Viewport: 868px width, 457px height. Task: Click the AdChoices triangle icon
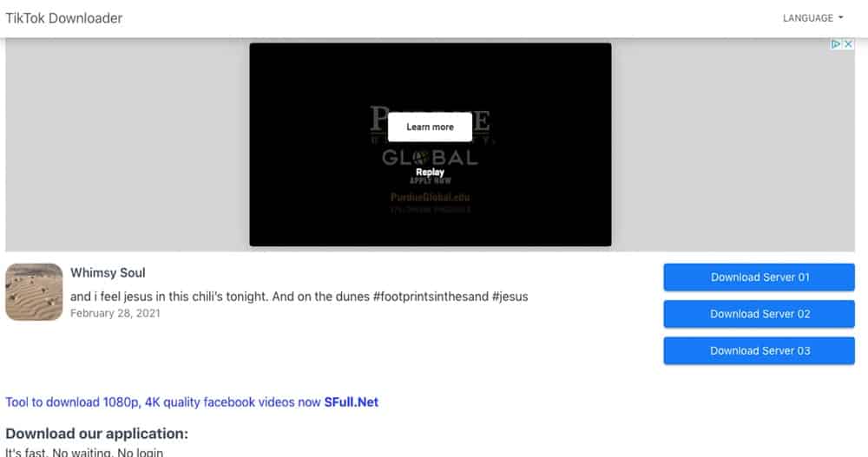point(836,43)
